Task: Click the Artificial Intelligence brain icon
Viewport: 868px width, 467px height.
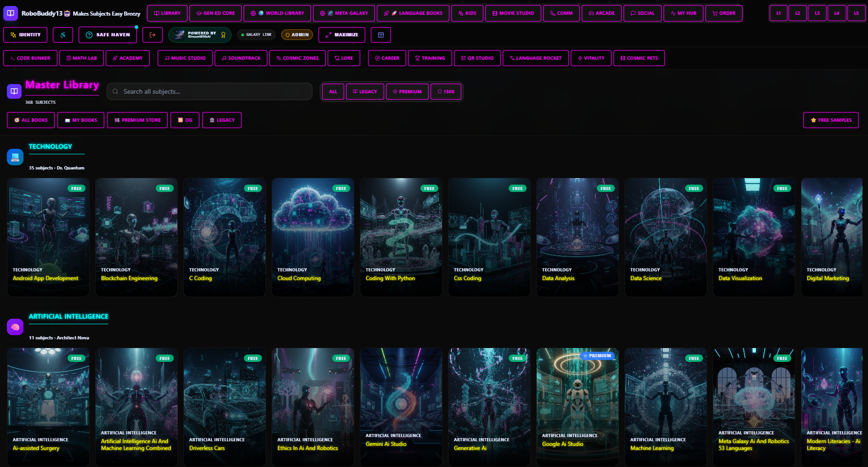Action: (15, 327)
